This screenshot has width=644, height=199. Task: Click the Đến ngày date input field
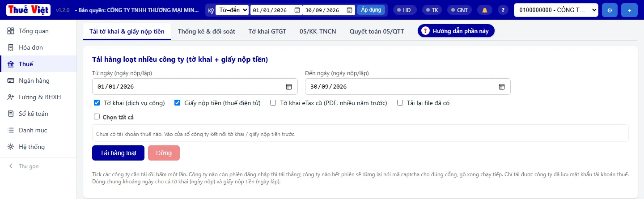(408, 87)
